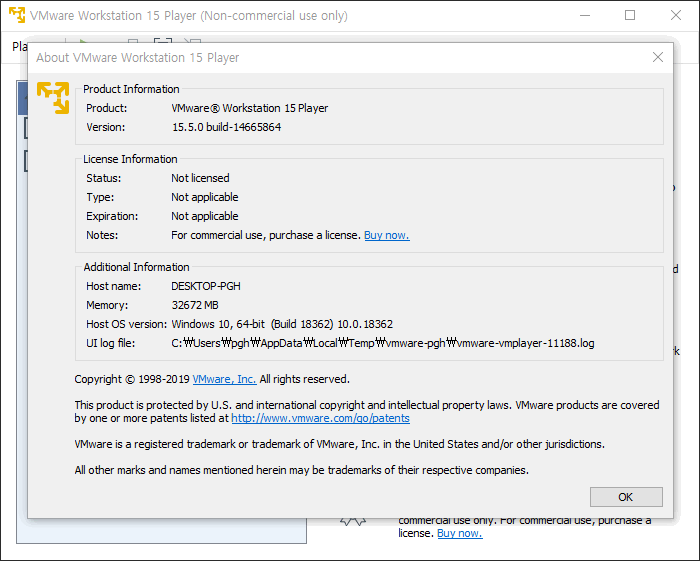Minimize the VMware Workstation Player main window
The width and height of the screenshot is (700, 561).
[585, 15]
